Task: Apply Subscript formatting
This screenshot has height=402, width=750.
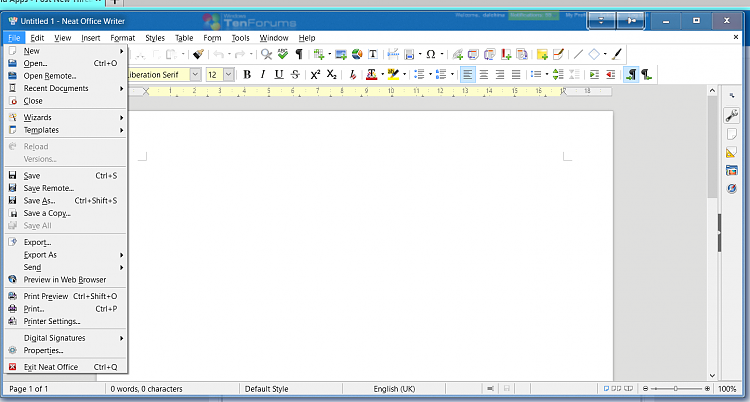Action: pos(331,75)
